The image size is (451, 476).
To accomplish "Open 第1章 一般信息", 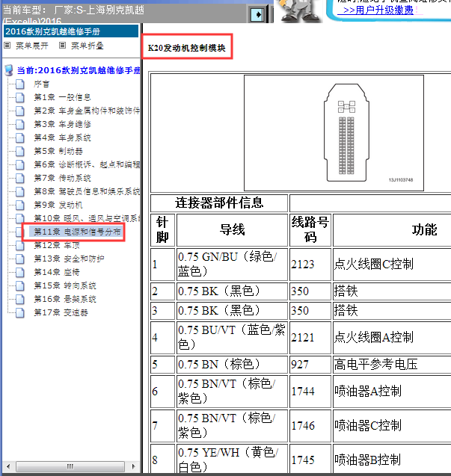I will (62, 97).
